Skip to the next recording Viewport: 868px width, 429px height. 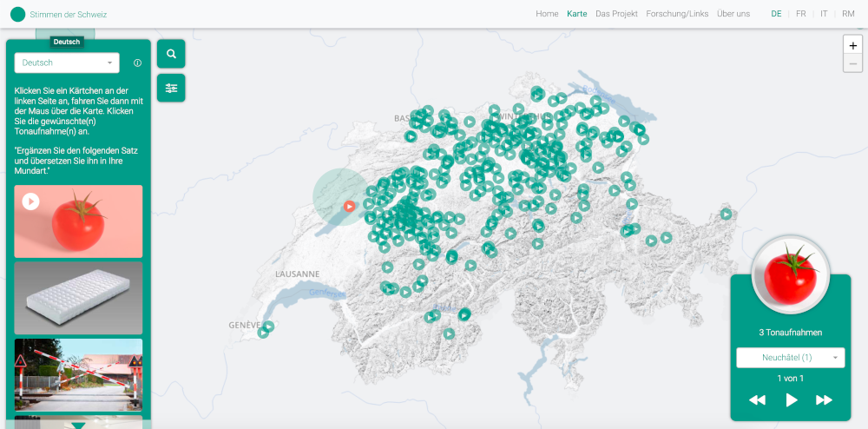[824, 399]
